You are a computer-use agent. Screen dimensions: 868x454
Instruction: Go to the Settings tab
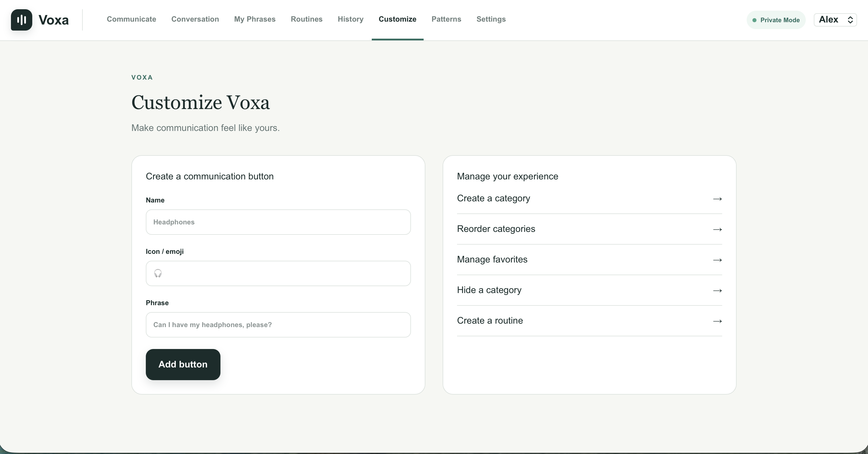(491, 19)
